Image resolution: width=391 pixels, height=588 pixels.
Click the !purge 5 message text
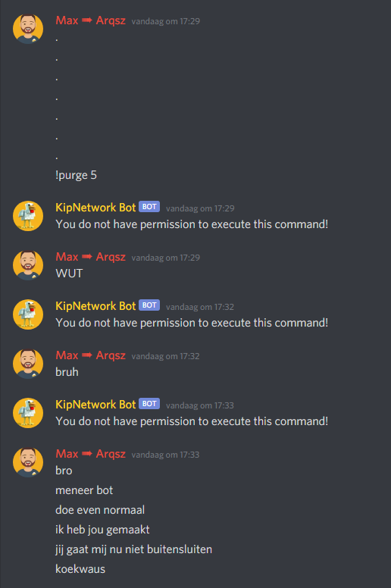coord(76,175)
